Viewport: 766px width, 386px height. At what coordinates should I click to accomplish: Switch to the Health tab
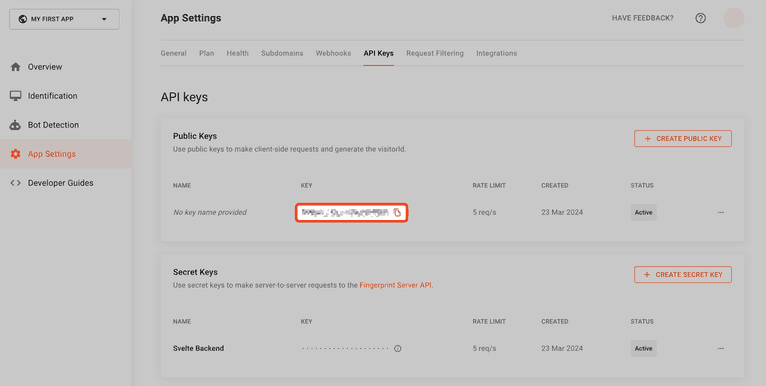pyautogui.click(x=237, y=53)
